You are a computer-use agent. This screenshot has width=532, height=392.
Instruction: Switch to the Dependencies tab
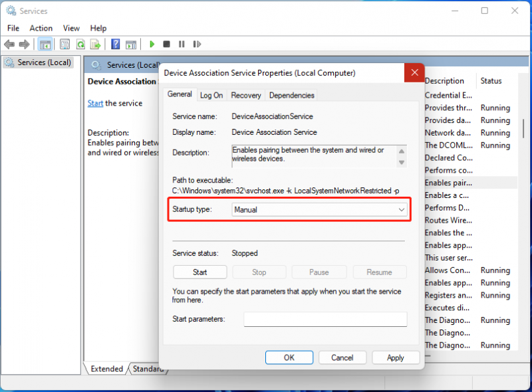pyautogui.click(x=292, y=95)
